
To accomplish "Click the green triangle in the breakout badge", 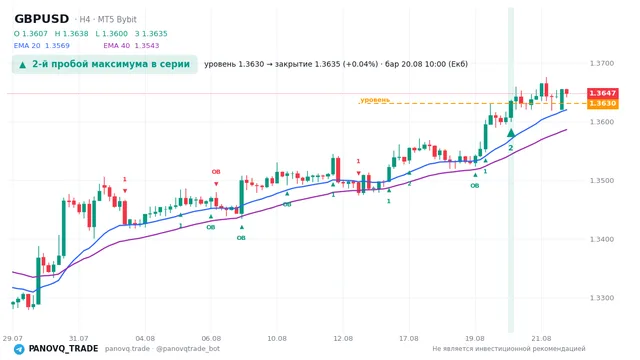I will [23, 64].
